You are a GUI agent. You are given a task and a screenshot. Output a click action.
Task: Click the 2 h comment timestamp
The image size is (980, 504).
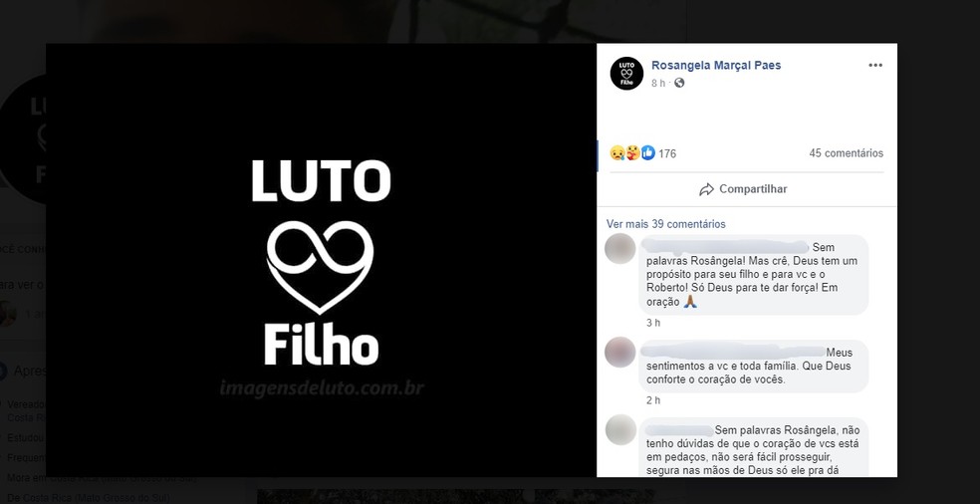point(653,400)
